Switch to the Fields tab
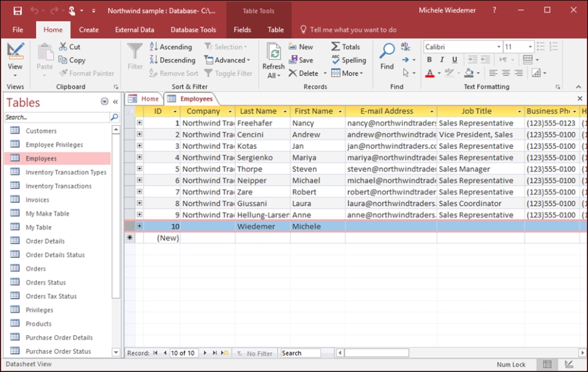 pos(243,30)
